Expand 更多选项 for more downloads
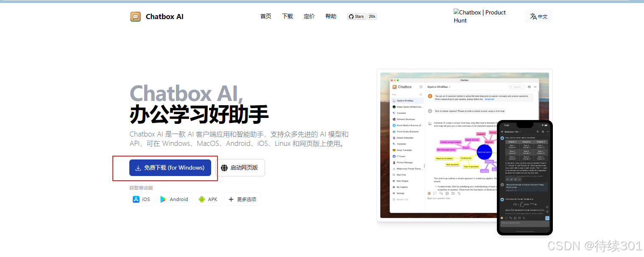644x257 pixels. coord(243,199)
